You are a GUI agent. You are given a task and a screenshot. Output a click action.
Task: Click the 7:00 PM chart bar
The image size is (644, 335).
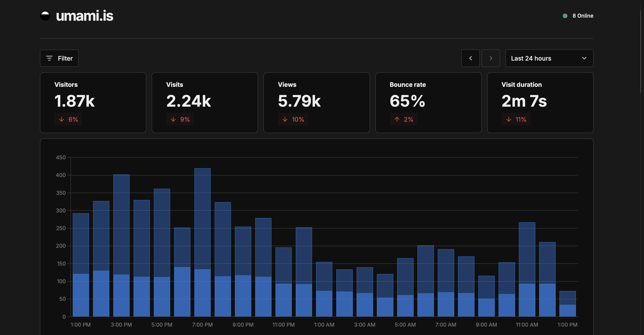[202, 242]
